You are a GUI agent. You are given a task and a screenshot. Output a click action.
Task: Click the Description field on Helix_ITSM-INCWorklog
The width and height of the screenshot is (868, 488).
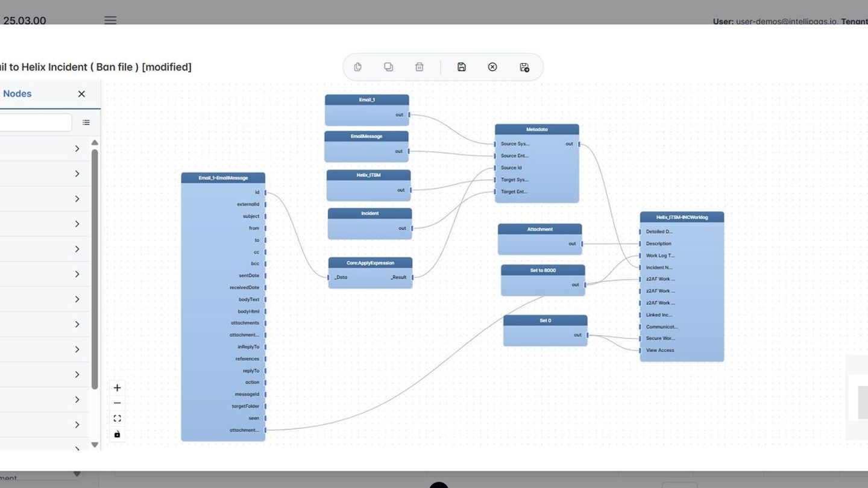[658, 244]
